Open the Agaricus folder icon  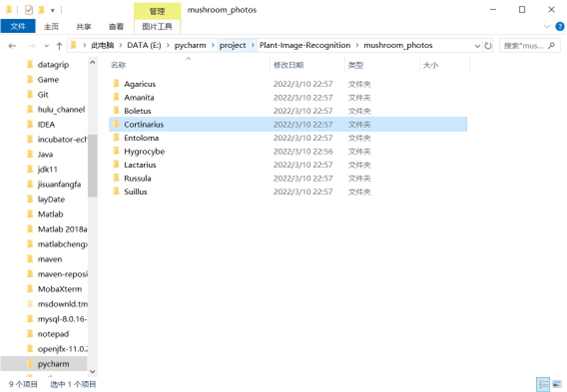[x=116, y=84]
